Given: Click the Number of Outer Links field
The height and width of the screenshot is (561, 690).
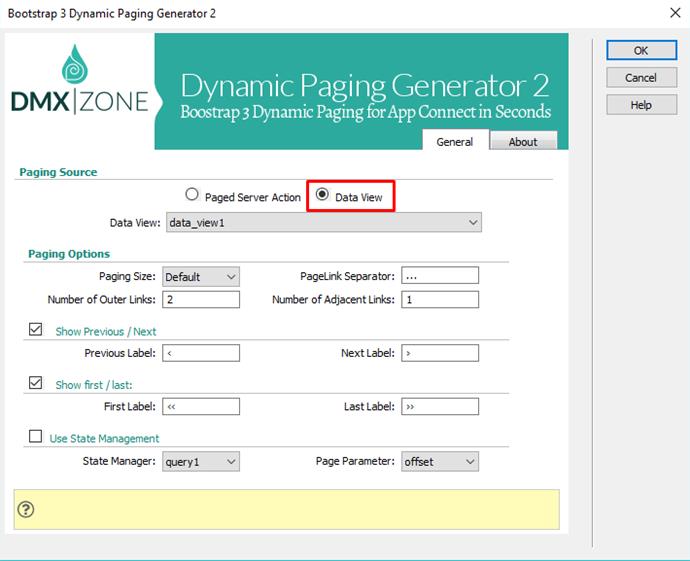Looking at the screenshot, I should click(x=201, y=299).
